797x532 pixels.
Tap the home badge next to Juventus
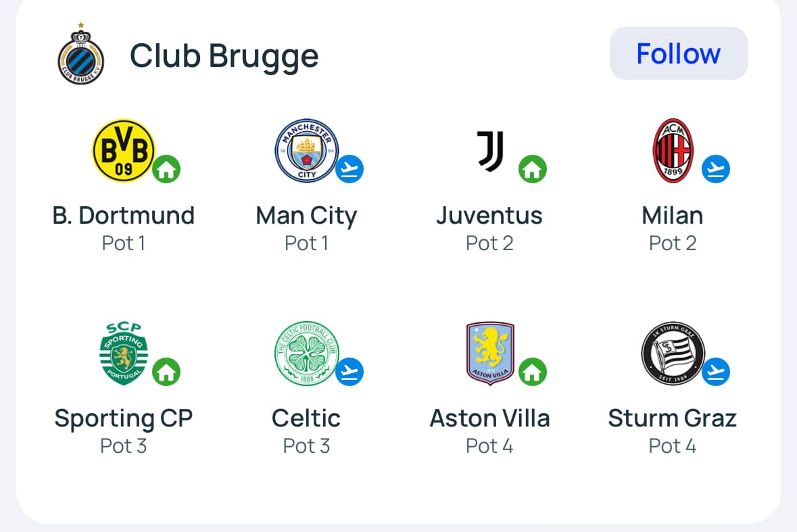(533, 169)
